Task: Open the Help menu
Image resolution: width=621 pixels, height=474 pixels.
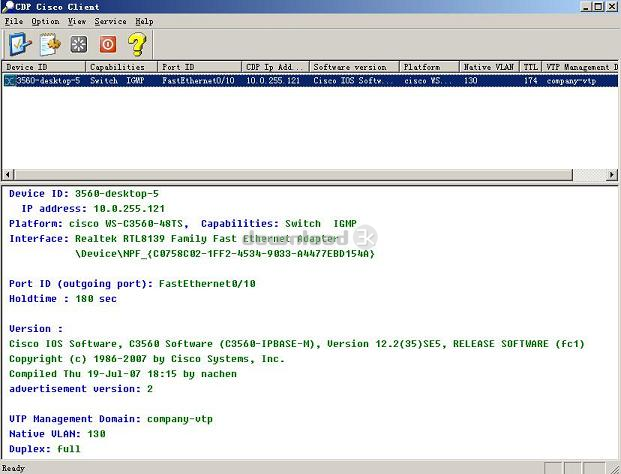Action: (x=144, y=21)
